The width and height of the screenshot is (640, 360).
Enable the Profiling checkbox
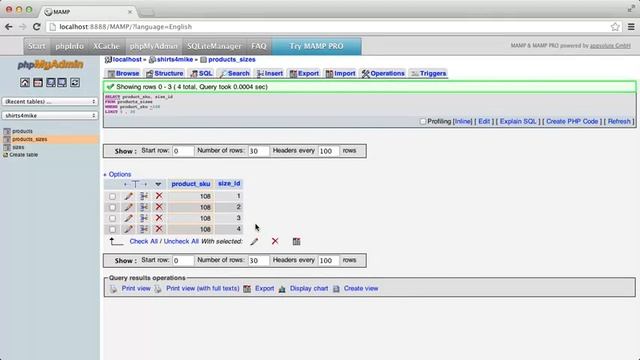423,122
